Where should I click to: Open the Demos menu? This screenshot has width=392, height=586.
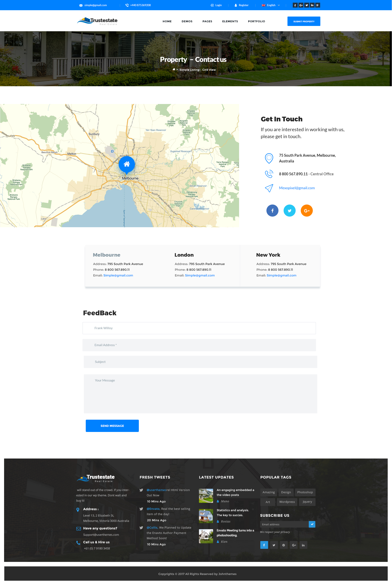point(187,21)
